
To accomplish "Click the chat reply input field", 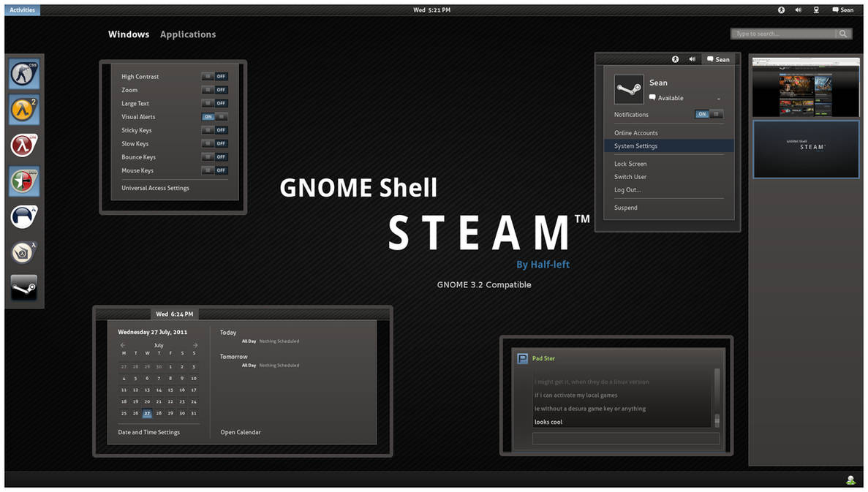I will pos(625,439).
